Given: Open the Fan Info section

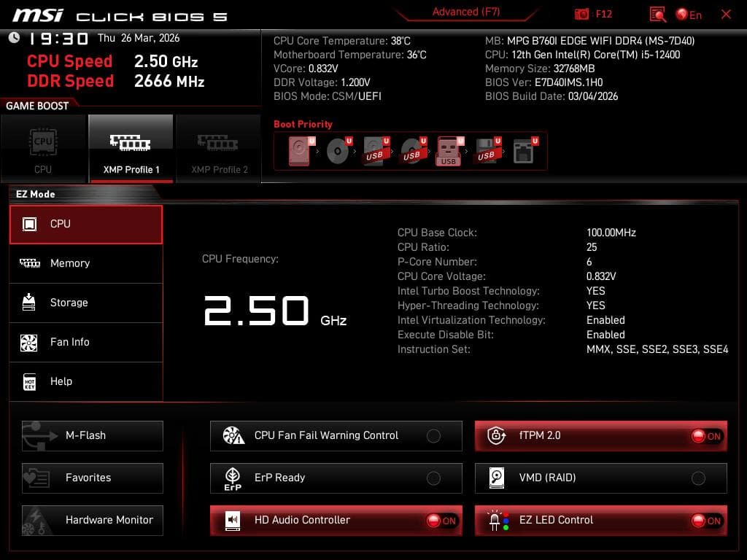Looking at the screenshot, I should tap(86, 342).
